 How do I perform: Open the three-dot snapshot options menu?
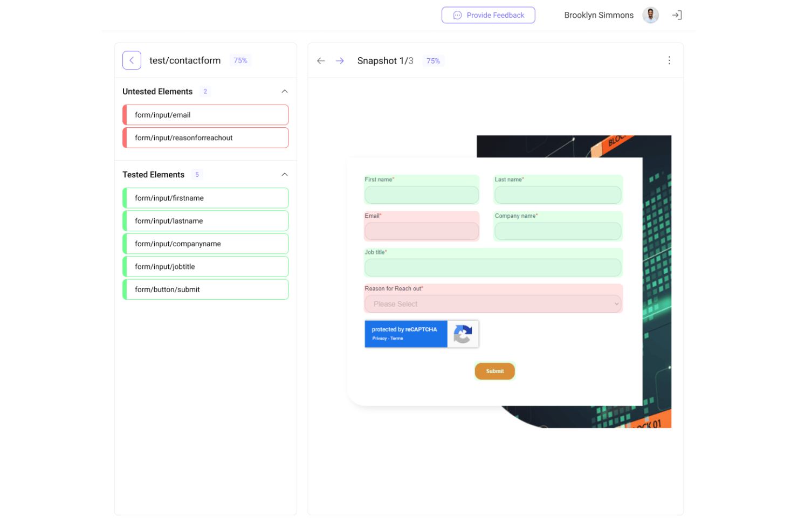[x=669, y=60]
